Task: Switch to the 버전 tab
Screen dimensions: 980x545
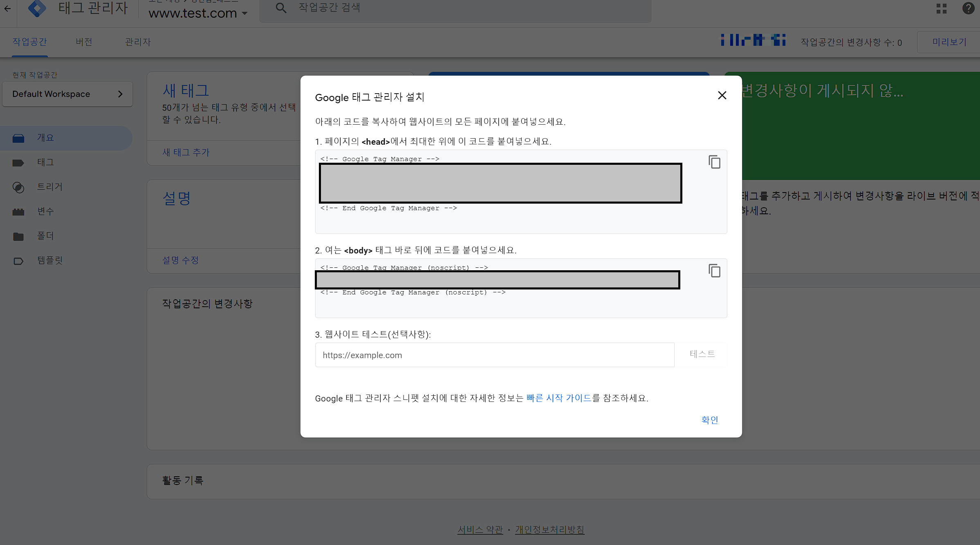Action: (x=84, y=42)
